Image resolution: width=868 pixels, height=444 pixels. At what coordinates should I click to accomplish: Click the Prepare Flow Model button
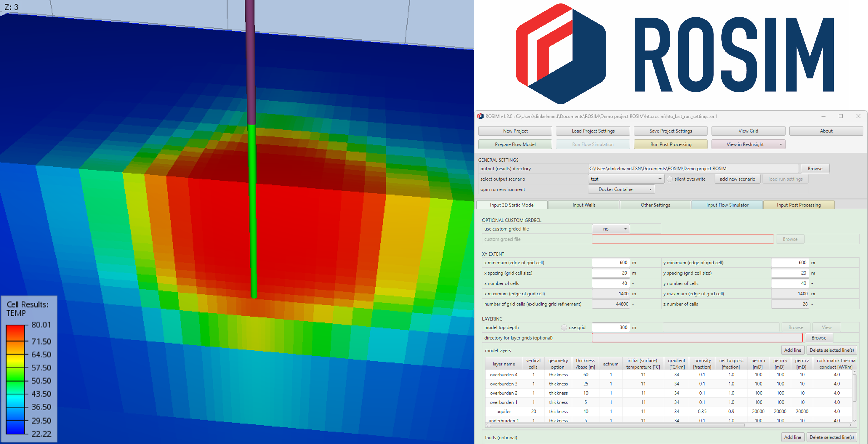click(x=515, y=144)
